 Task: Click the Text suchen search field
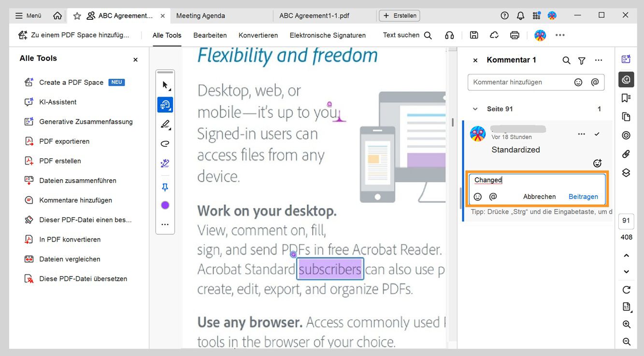click(x=407, y=35)
